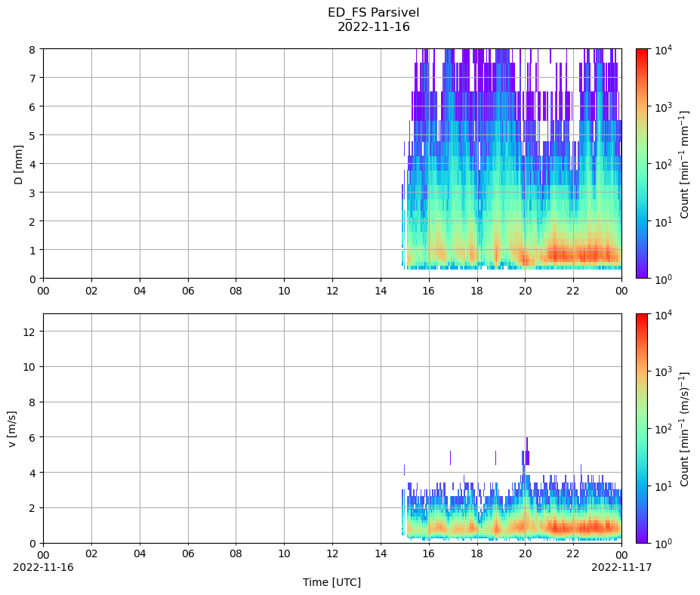Click time tick "14" under the D plot
Viewport: 700px width, 595px height.
coord(381,291)
